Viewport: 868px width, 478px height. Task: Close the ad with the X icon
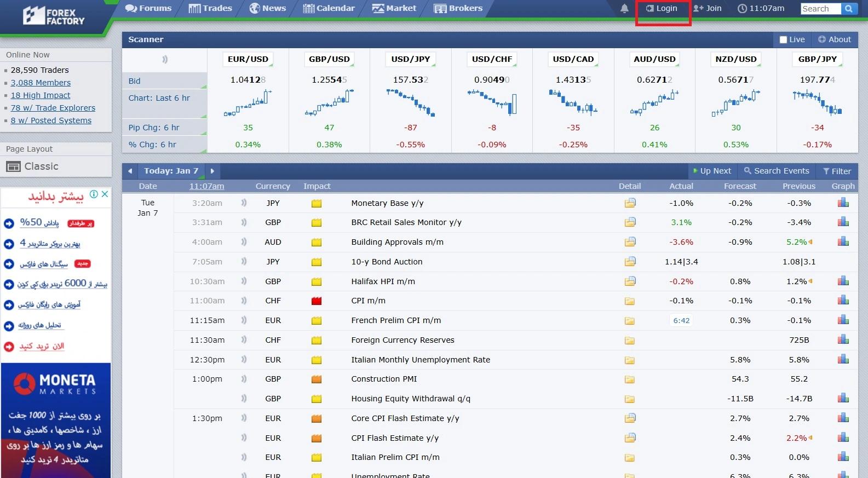click(105, 194)
